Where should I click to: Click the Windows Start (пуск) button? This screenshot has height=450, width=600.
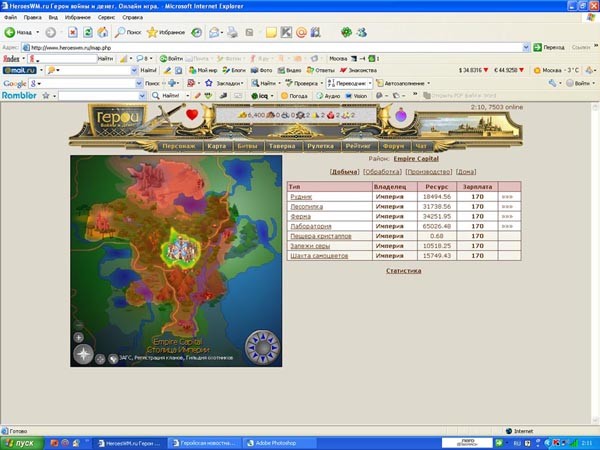(20, 442)
